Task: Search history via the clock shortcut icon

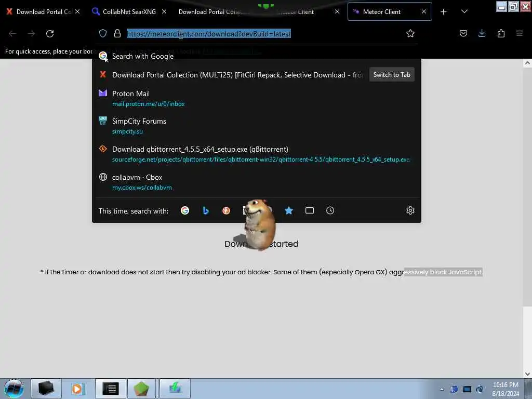Action: (x=330, y=210)
